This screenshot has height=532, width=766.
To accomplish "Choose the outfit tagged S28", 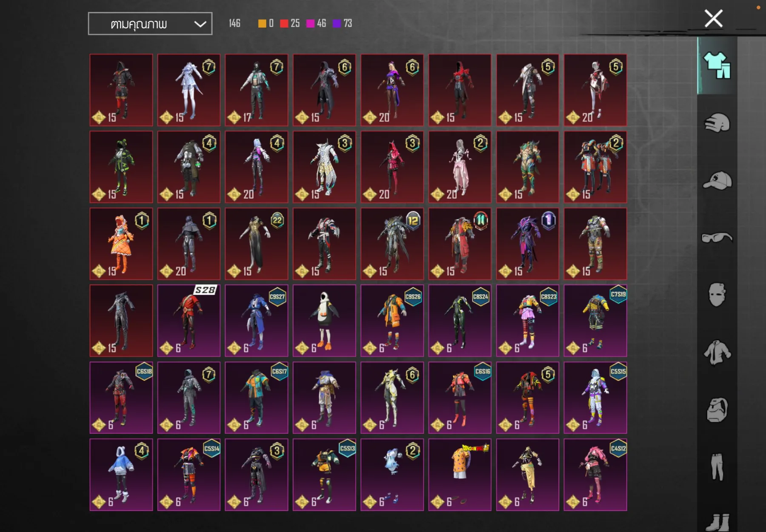I will point(189,320).
